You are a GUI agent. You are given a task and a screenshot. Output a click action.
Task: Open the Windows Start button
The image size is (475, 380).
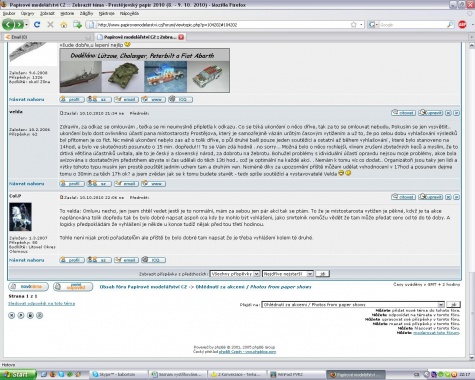pos(18,375)
